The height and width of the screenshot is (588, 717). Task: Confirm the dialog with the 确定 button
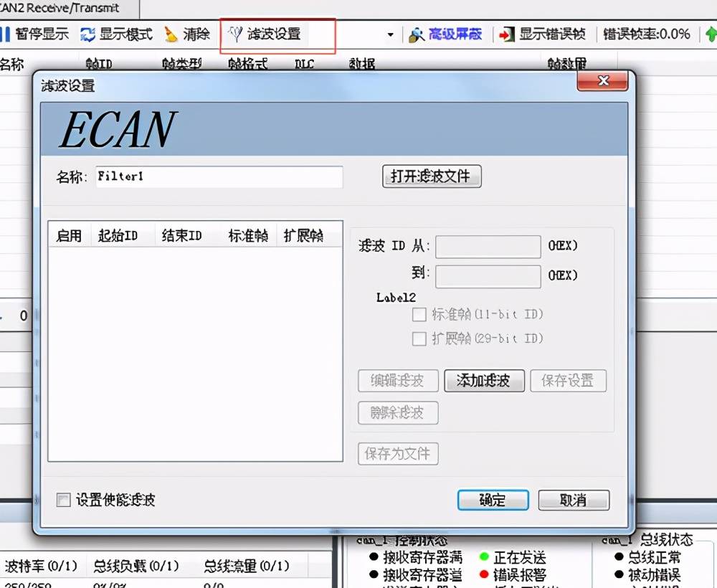tap(493, 501)
